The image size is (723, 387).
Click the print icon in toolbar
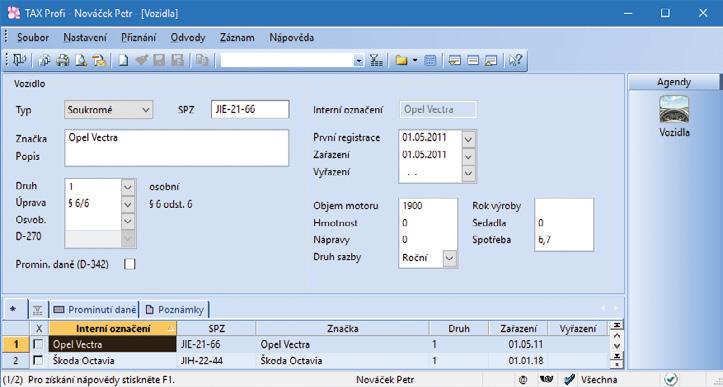(62, 60)
